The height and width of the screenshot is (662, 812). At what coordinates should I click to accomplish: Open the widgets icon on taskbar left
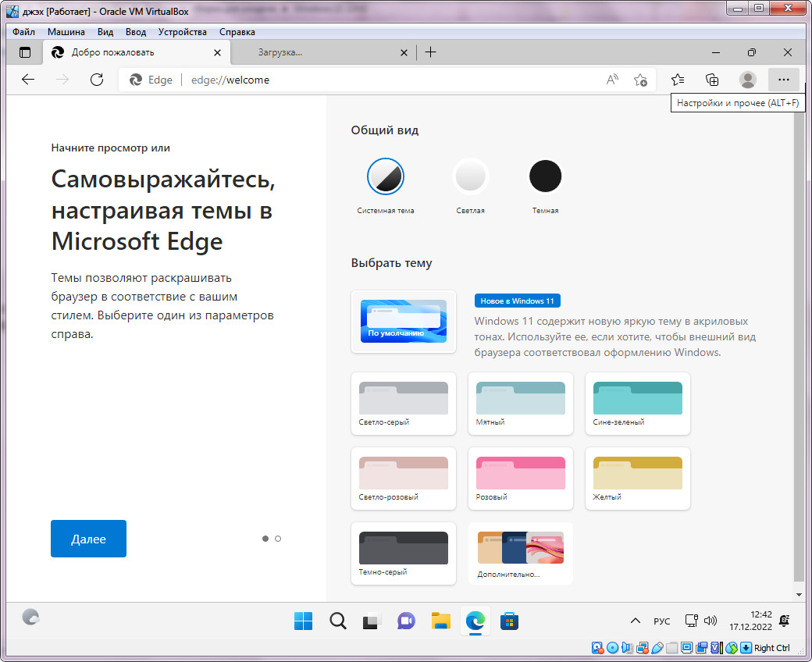pyautogui.click(x=31, y=617)
